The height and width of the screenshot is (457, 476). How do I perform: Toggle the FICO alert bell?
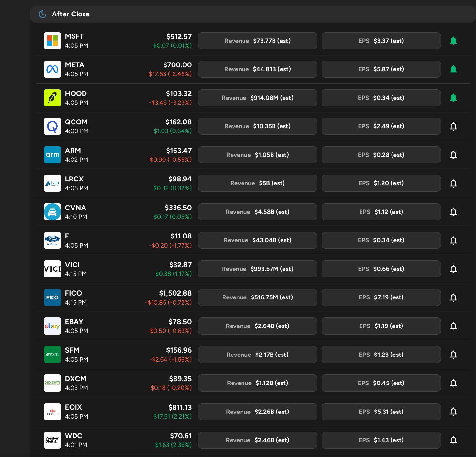point(453,297)
